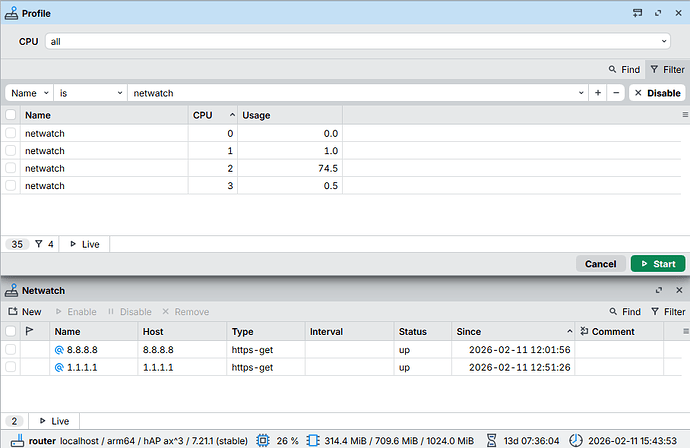
Task: Toggle Live mode in Profile footer
Action: [x=84, y=244]
